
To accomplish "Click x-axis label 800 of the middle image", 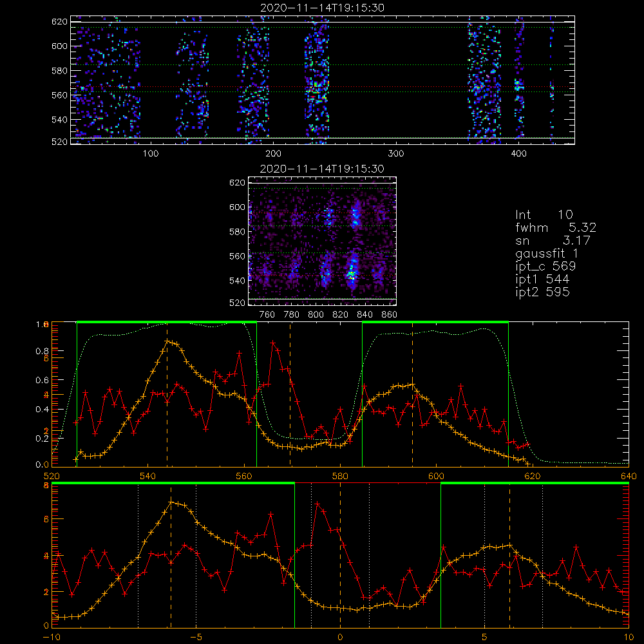I will 316,315.
